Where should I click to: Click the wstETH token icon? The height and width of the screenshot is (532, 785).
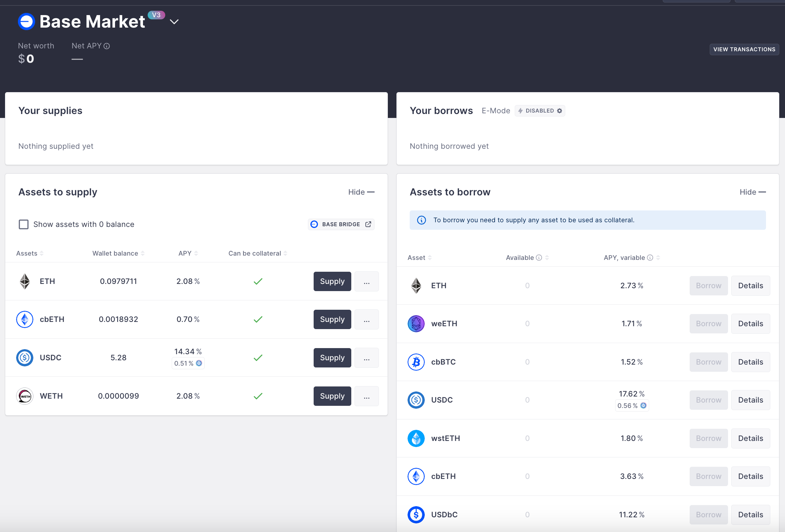point(416,438)
